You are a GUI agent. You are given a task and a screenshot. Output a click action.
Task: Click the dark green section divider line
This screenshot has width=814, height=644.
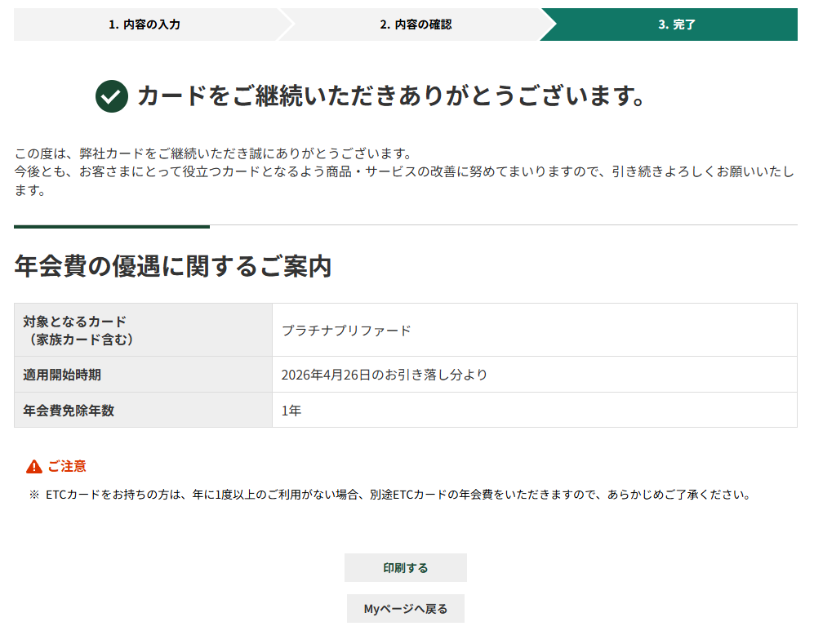(112, 226)
